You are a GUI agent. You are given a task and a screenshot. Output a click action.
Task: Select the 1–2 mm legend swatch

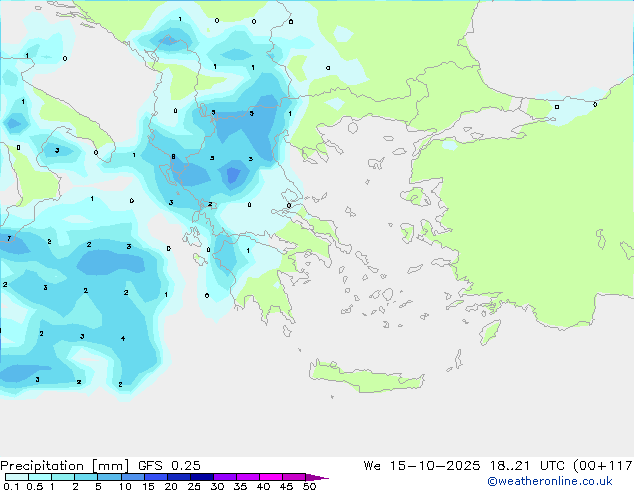pyautogui.click(x=63, y=477)
